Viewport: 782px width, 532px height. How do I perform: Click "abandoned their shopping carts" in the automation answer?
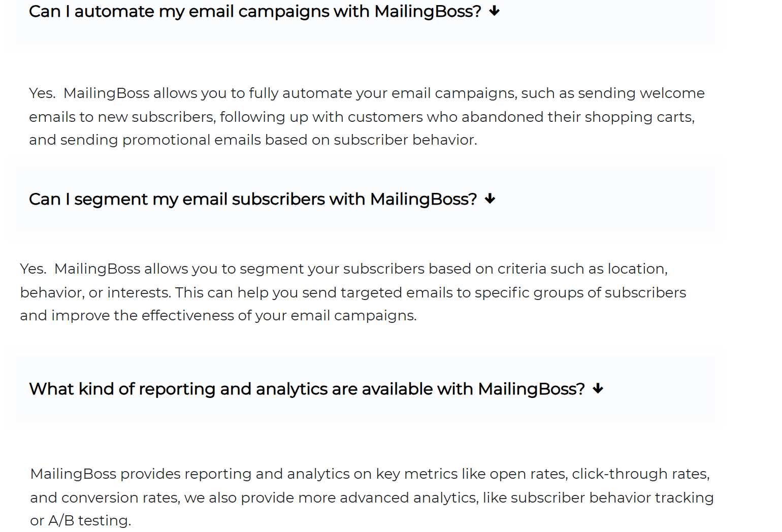[578, 117]
